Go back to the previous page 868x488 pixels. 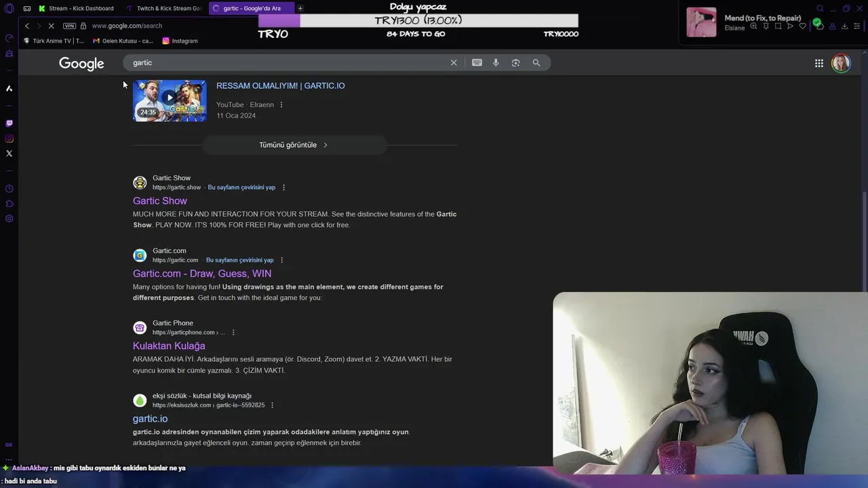tap(27, 26)
